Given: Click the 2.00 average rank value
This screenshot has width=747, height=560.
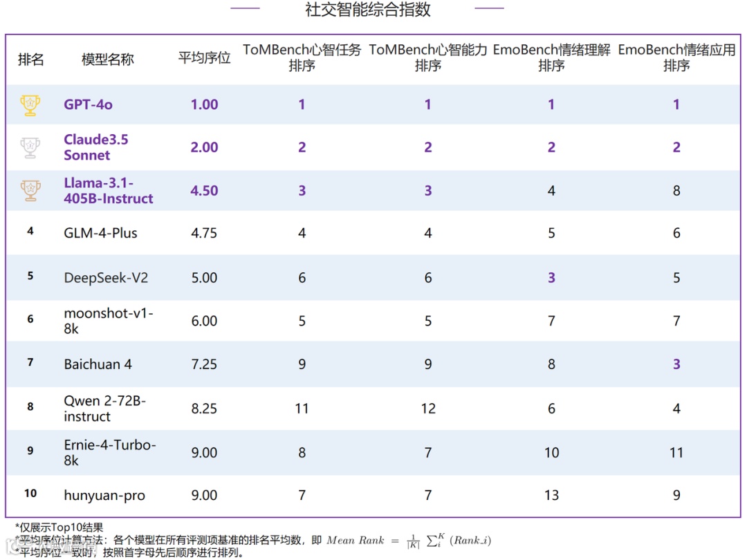Looking at the screenshot, I should tap(204, 147).
